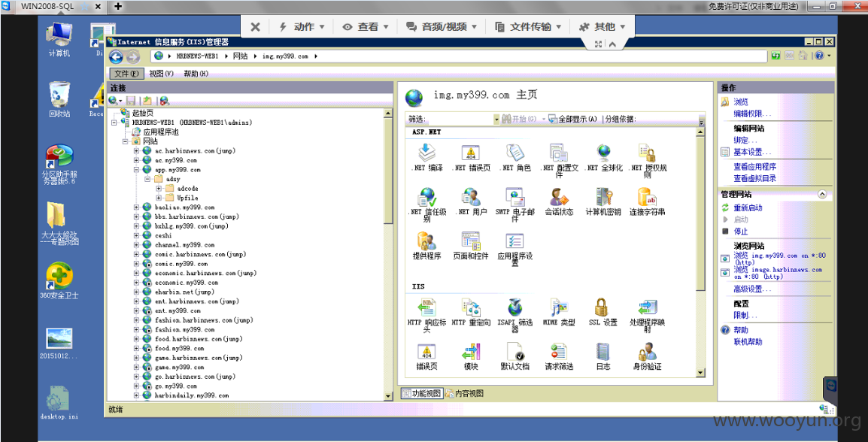
Task: Open the 视图(V) menu
Action: click(x=162, y=74)
